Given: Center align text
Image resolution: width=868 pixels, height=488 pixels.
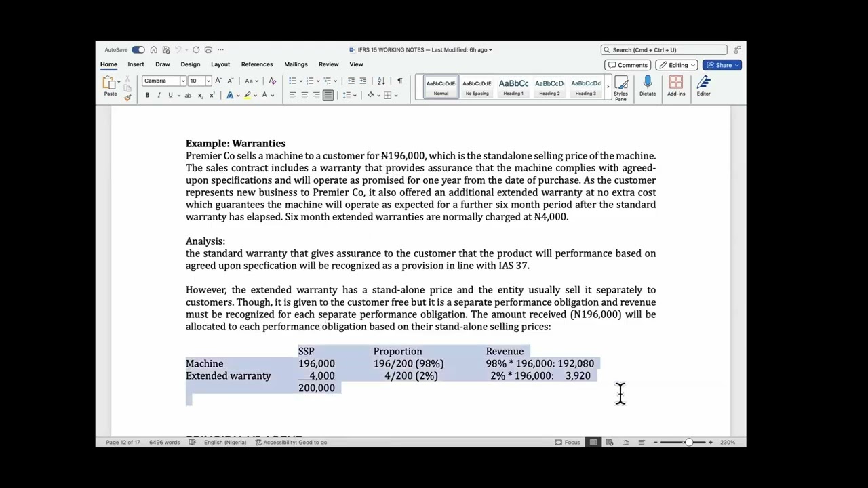Looking at the screenshot, I should click(x=304, y=96).
